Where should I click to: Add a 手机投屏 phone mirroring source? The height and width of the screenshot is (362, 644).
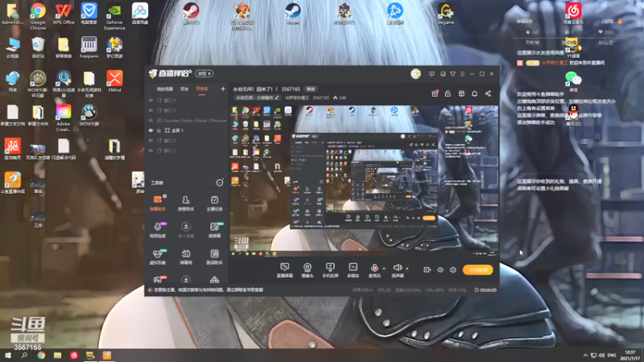[x=330, y=270]
